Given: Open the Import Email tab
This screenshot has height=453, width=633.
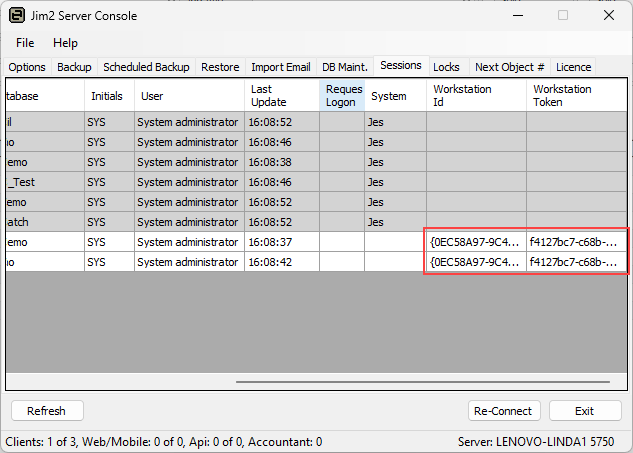Looking at the screenshot, I should click(x=281, y=67).
